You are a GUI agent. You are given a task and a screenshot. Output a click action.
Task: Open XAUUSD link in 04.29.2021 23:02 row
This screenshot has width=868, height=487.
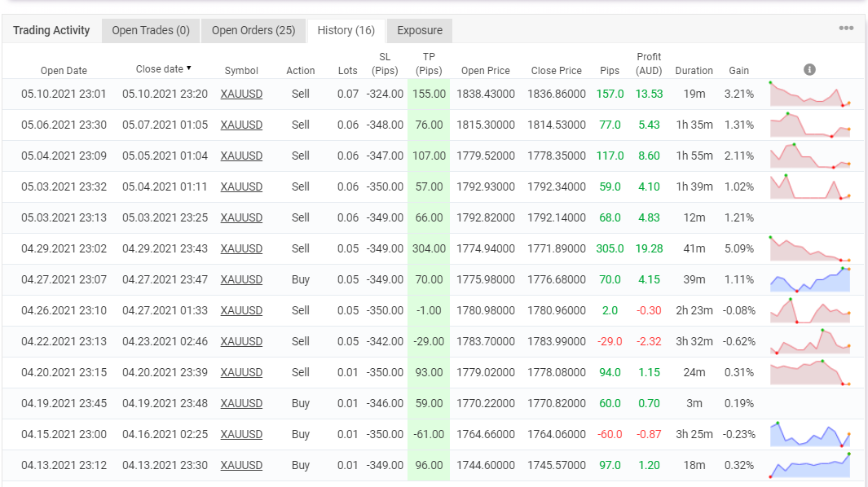point(241,249)
